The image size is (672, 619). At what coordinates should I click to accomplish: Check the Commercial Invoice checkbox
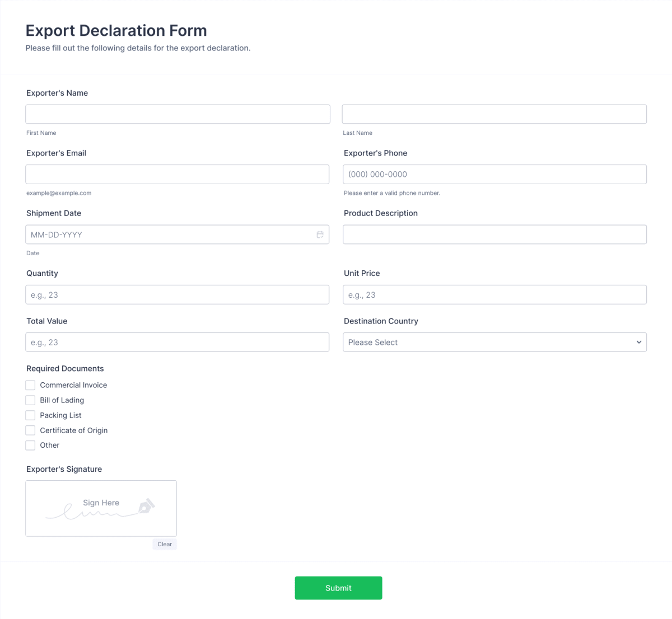[30, 385]
